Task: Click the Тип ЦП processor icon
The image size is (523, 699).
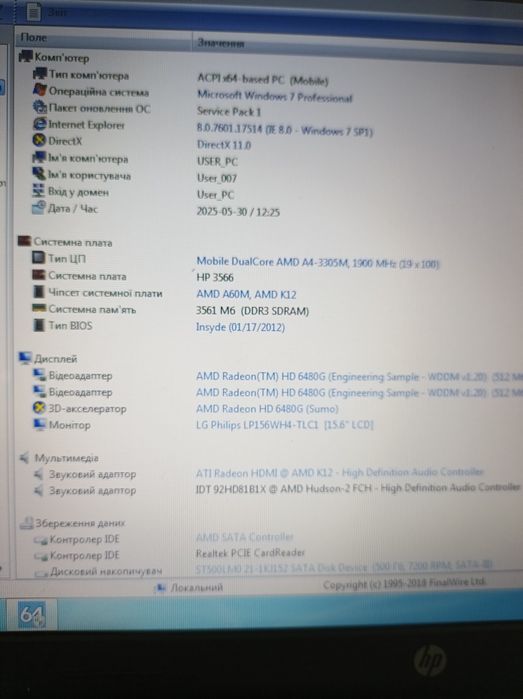Action: tap(39, 258)
